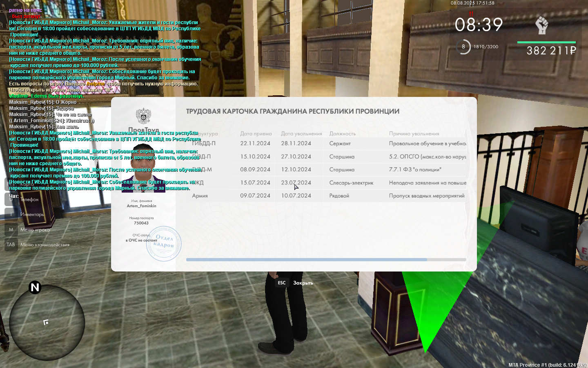The height and width of the screenshot is (368, 588).
Task: Click the 'в ОЧС не состоит' status text
Action: coord(141,240)
